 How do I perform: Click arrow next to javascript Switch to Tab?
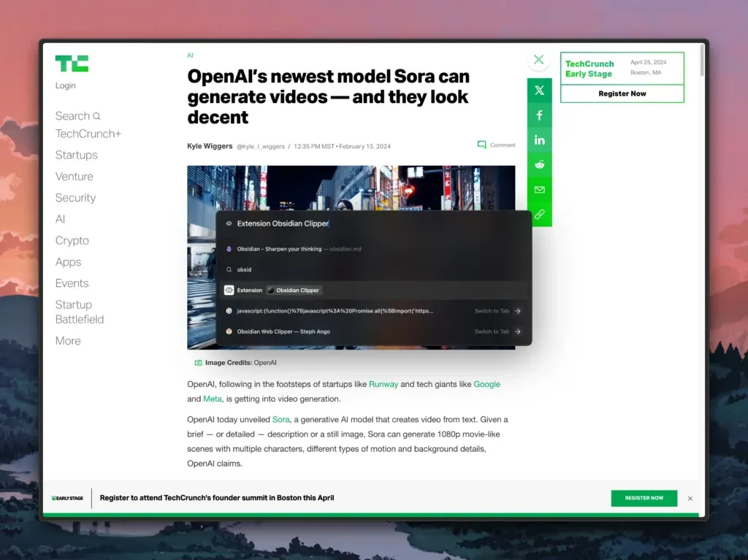tap(518, 311)
